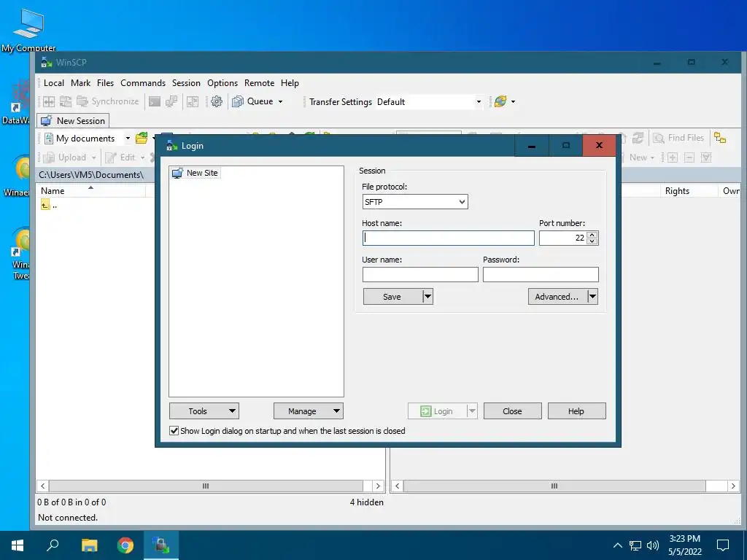Click the Port number field showing 22
The height and width of the screenshot is (560, 747).
[x=562, y=238]
